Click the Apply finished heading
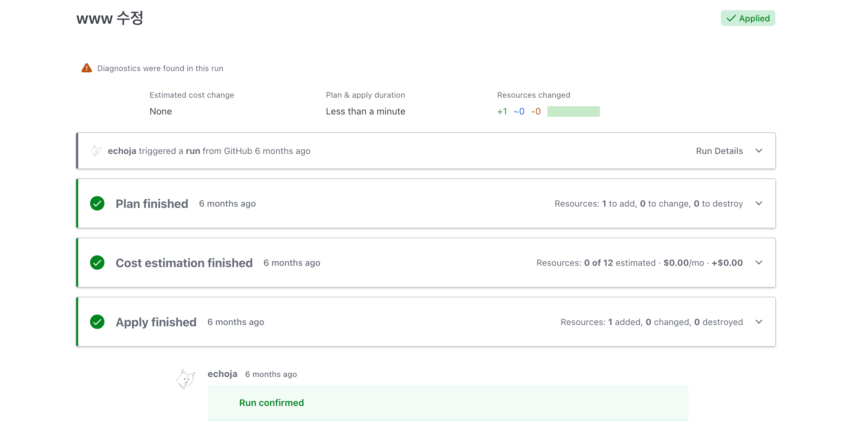 (x=156, y=322)
